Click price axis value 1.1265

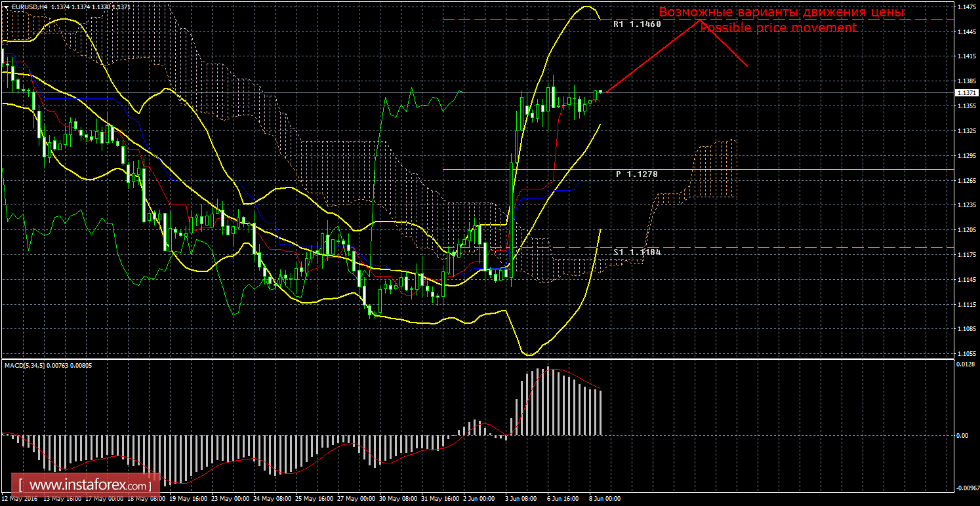tap(966, 180)
